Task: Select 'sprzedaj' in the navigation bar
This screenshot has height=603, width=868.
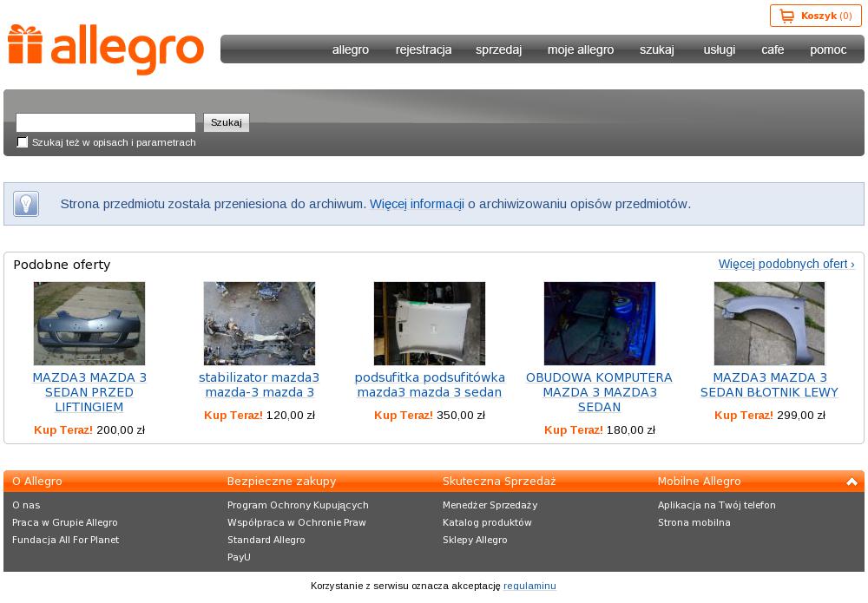Action: pyautogui.click(x=498, y=49)
